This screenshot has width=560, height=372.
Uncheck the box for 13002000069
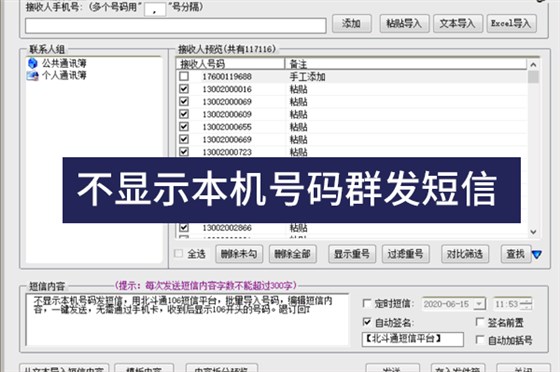(x=184, y=101)
